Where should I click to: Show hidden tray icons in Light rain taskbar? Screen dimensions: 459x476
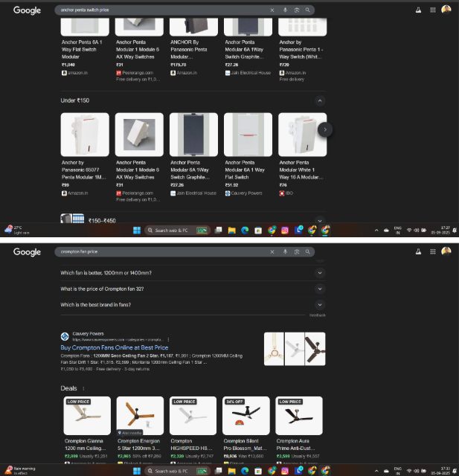click(376, 231)
